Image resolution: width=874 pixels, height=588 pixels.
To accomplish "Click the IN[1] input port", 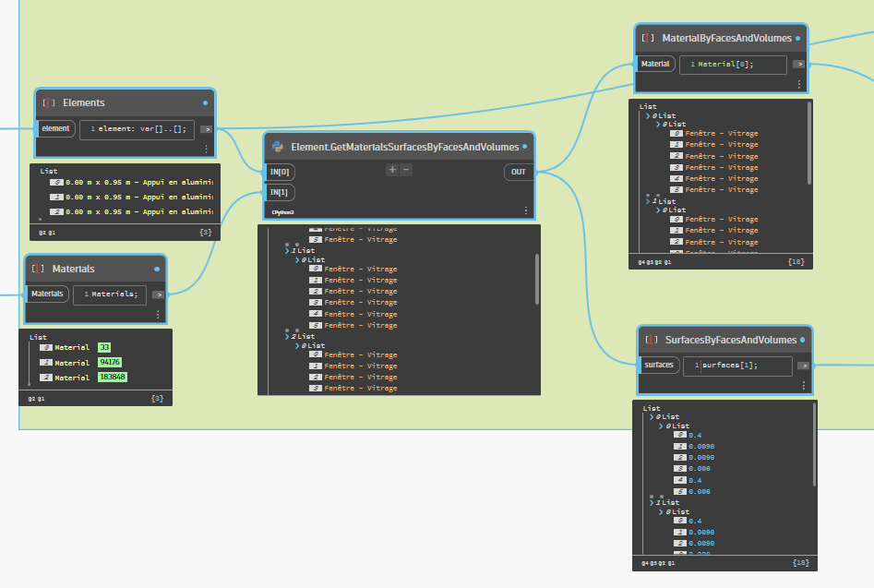I will pyautogui.click(x=280, y=192).
